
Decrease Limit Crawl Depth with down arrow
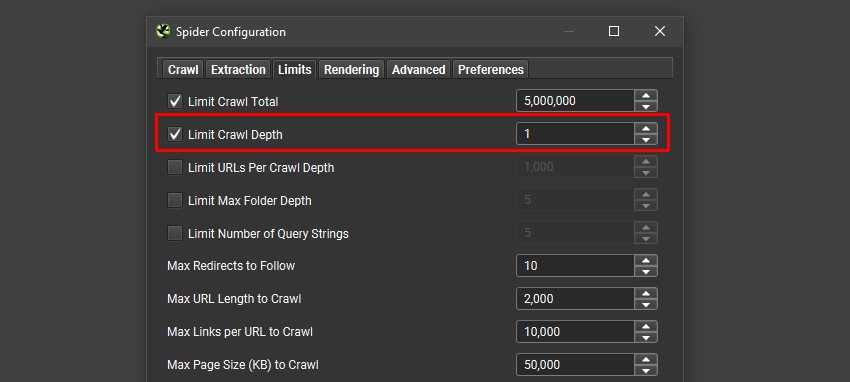coord(646,139)
